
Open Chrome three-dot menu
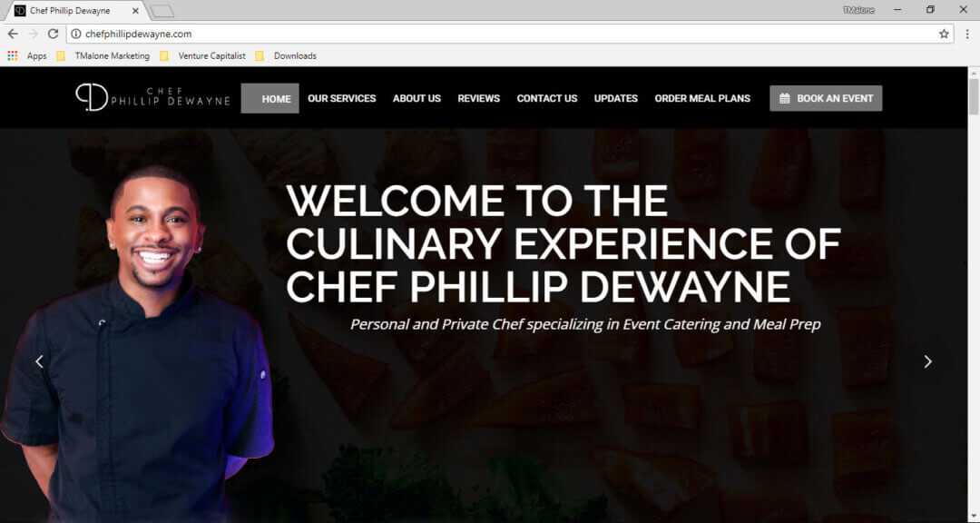coord(967,34)
